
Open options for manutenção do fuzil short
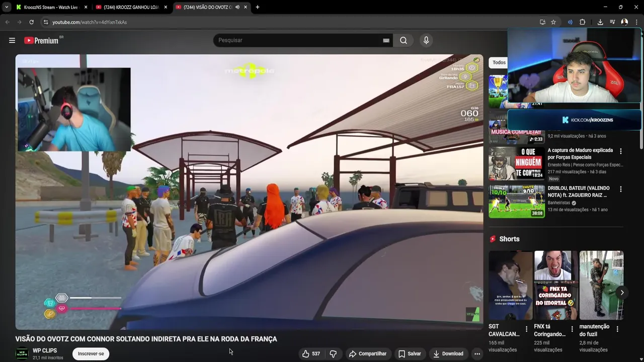pyautogui.click(x=617, y=329)
